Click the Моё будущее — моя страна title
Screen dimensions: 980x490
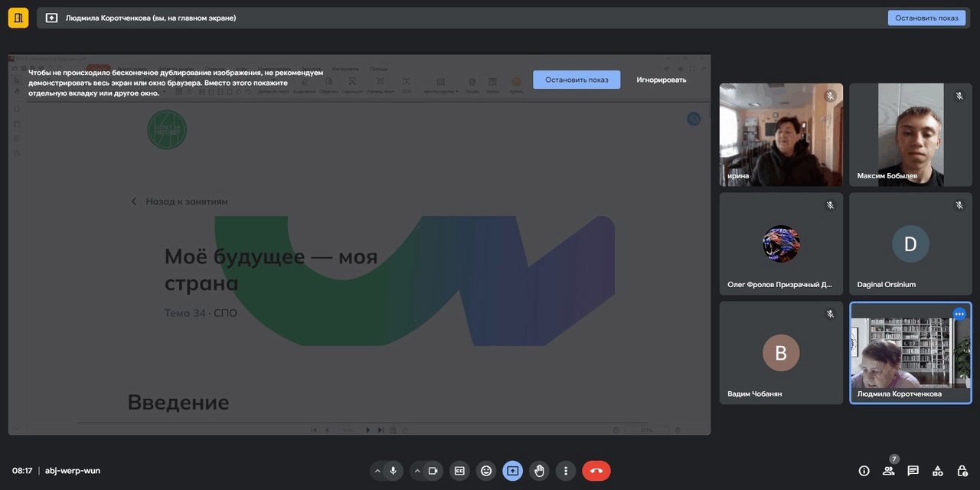pyautogui.click(x=271, y=269)
